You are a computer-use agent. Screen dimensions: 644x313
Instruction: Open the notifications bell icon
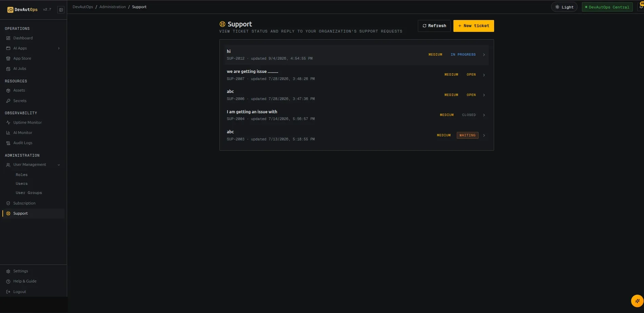tap(641, 6)
